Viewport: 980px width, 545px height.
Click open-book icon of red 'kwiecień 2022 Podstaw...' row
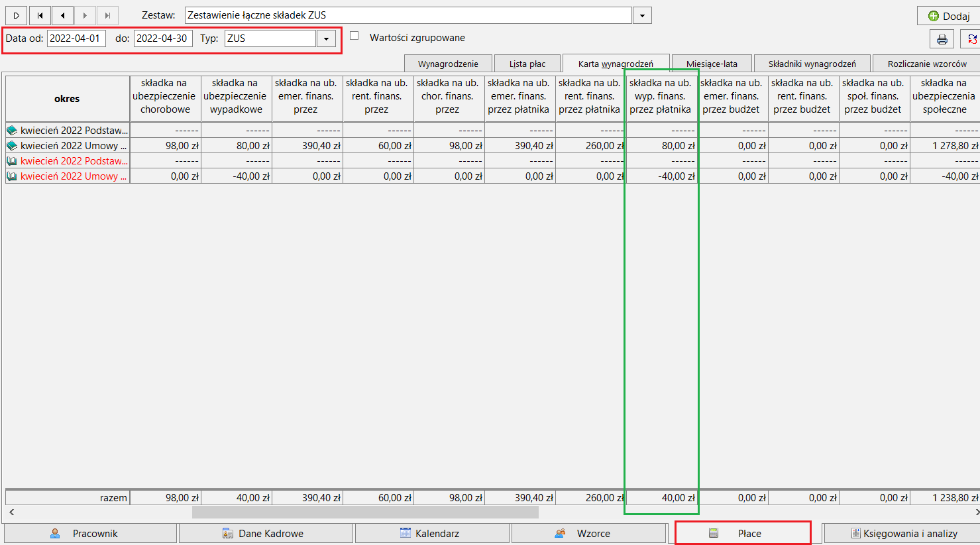pyautogui.click(x=12, y=161)
